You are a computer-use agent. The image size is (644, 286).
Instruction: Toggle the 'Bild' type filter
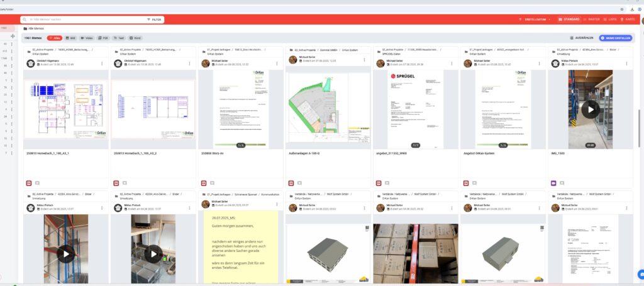tap(71, 38)
